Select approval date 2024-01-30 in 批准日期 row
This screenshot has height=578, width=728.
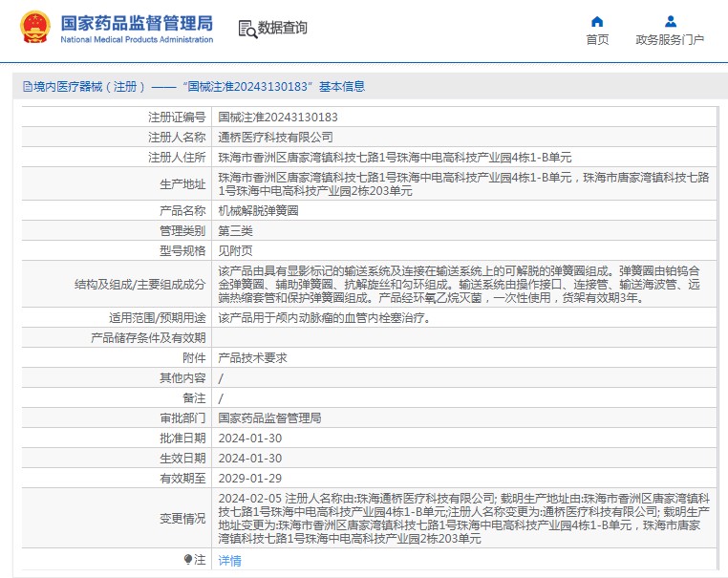(249, 439)
